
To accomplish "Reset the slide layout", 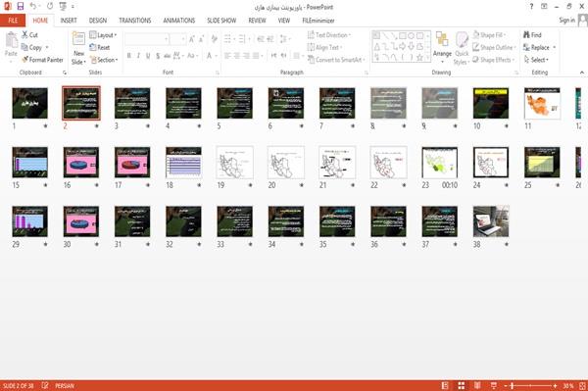I will 100,47.
